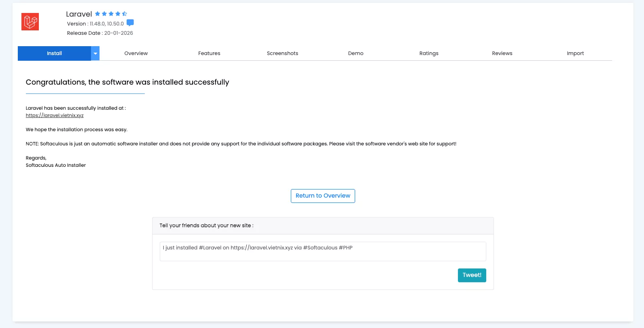Open the https://laravel.vietnix.xyz link

(55, 115)
